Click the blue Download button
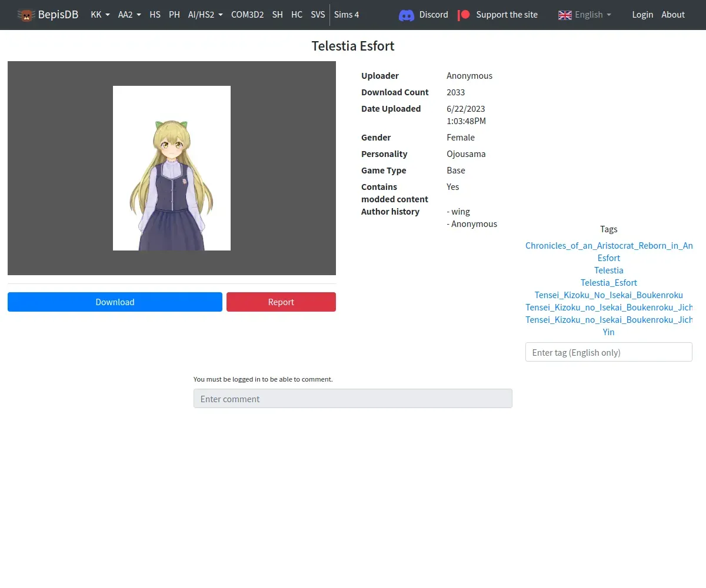Image resolution: width=706 pixels, height=588 pixels. click(115, 302)
